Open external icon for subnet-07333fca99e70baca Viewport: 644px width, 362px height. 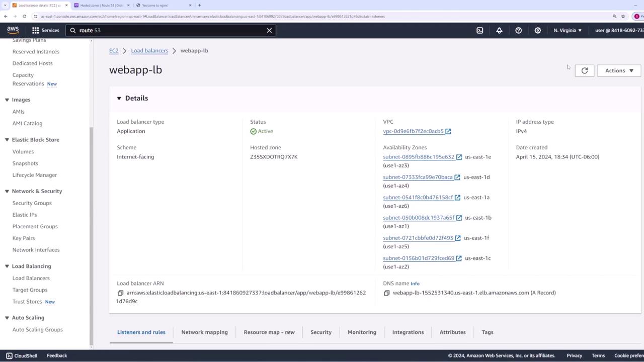(x=457, y=177)
